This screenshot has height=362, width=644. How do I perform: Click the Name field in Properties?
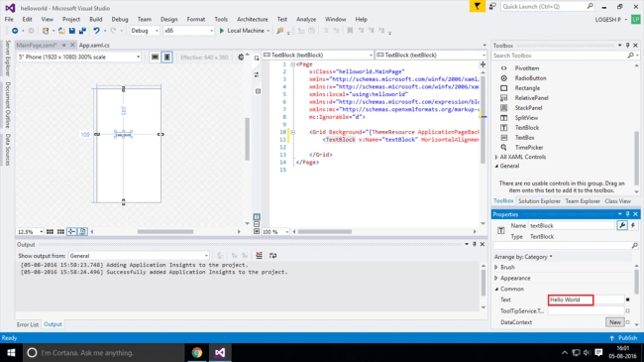pyautogui.click(x=571, y=226)
